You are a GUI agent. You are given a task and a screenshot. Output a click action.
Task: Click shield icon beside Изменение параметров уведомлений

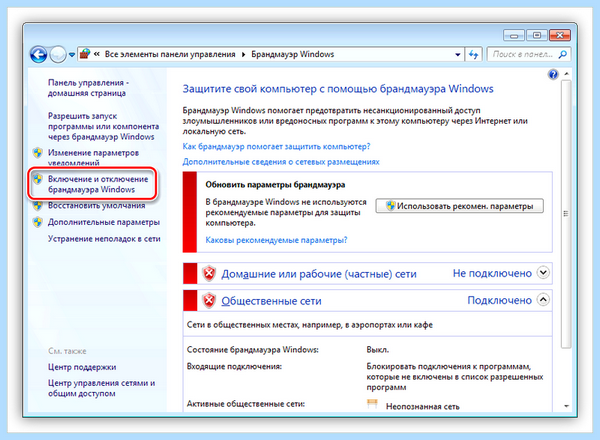point(38,153)
